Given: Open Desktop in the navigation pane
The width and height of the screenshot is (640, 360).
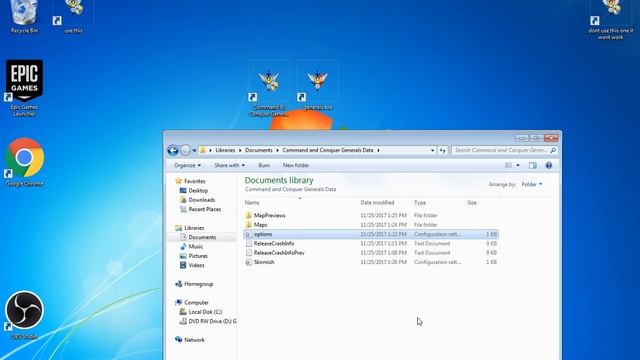Looking at the screenshot, I should point(194,191).
